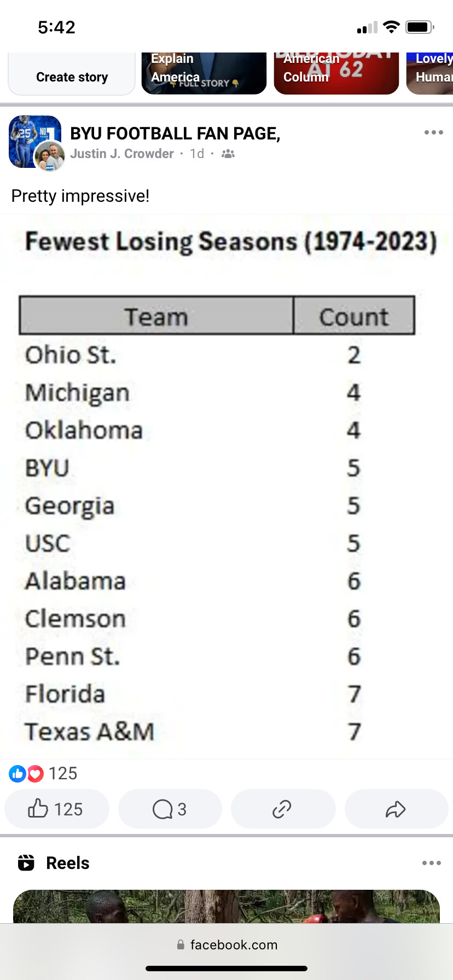Open the BYU FOOTBALL FAN PAGE title link
The image size is (453, 980).
click(x=175, y=133)
